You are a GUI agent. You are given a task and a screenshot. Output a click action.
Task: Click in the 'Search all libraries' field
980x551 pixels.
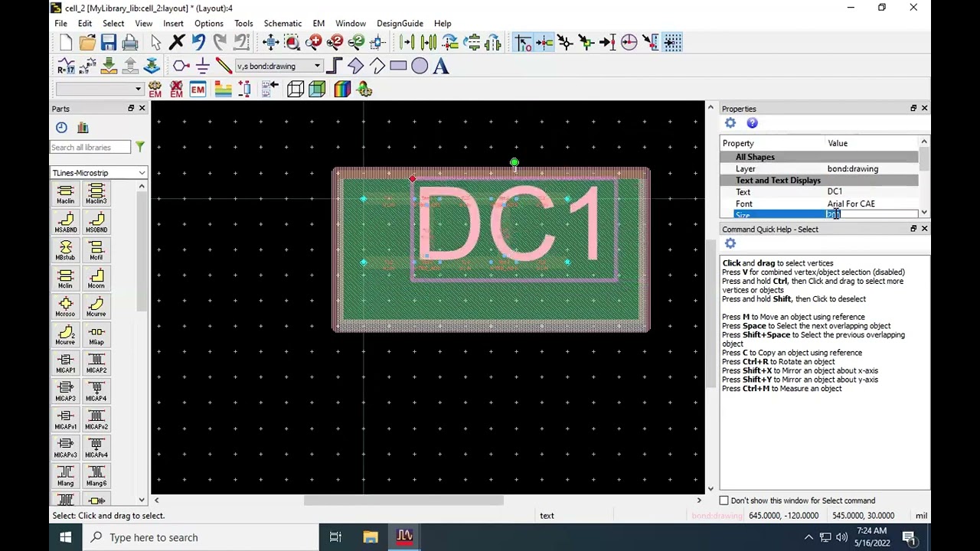point(90,147)
